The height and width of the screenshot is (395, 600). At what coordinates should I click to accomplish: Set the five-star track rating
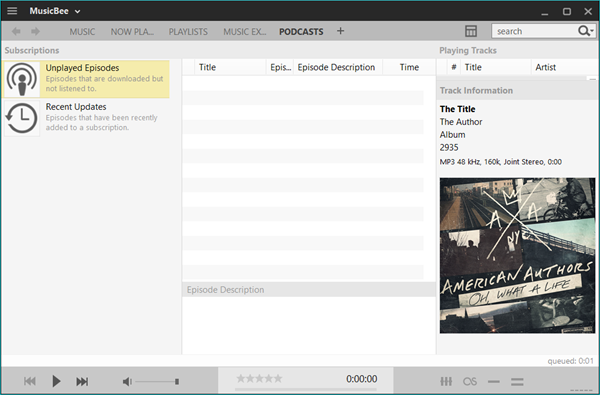(259, 379)
